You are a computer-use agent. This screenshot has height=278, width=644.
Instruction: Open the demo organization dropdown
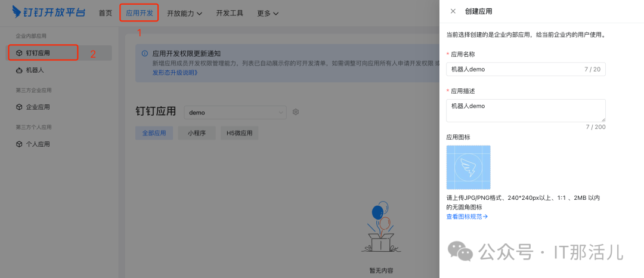pos(236,112)
